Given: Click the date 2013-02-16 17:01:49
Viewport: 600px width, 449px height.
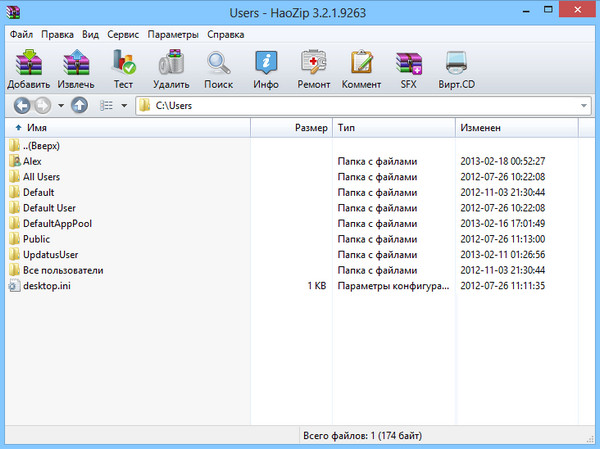Looking at the screenshot, I should [502, 224].
